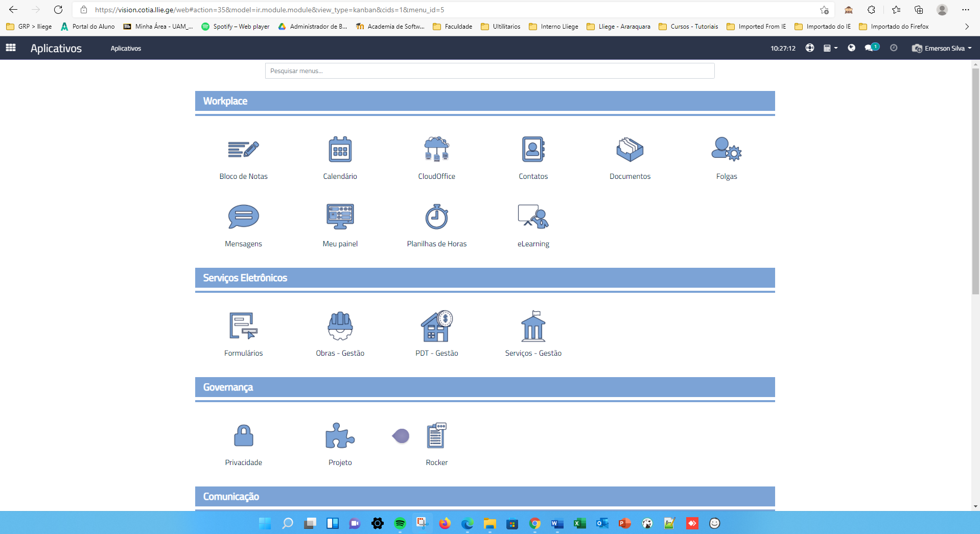Expand the calculator dropdown in top bar
980x534 pixels.
(830, 49)
